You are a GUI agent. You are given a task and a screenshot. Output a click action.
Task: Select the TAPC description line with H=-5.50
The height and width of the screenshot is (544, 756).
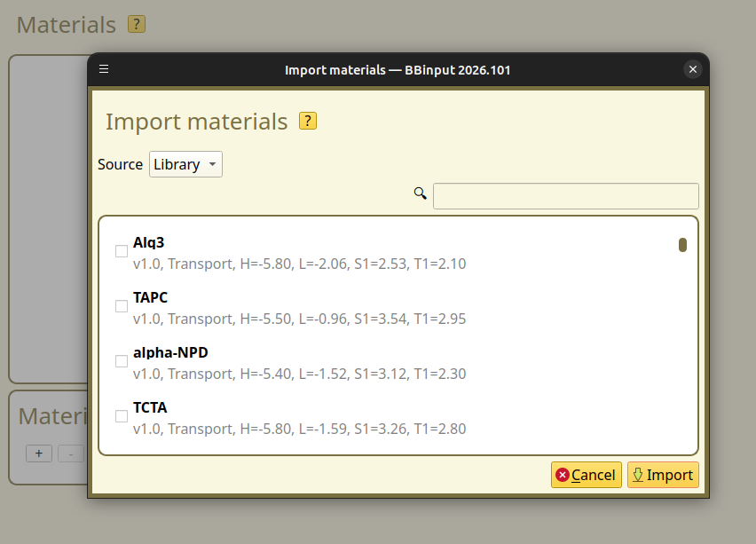(299, 319)
